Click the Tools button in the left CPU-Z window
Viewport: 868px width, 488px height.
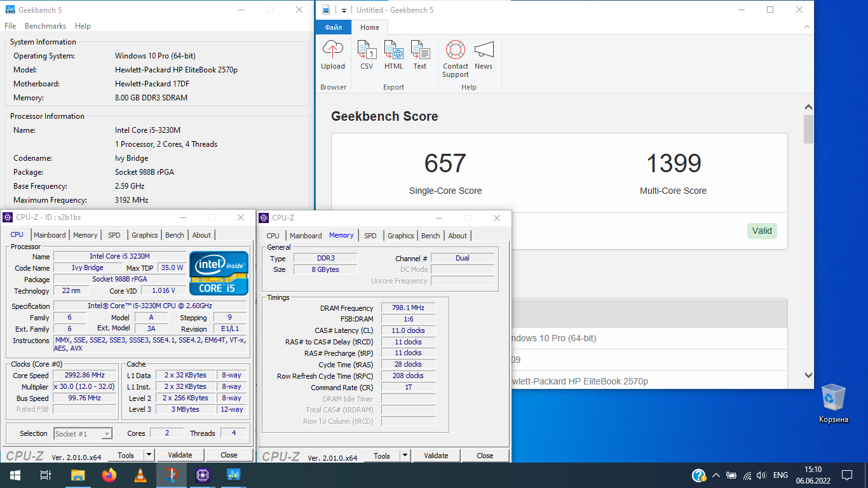click(x=126, y=455)
